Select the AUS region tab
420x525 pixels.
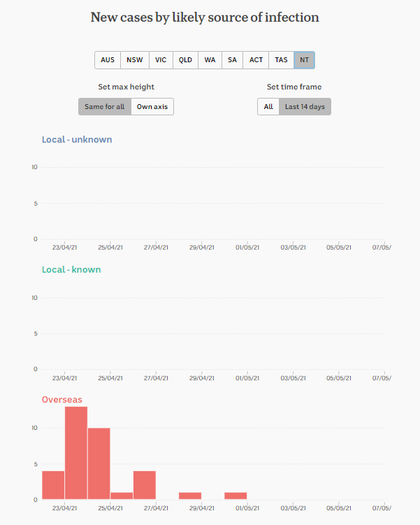(x=108, y=60)
